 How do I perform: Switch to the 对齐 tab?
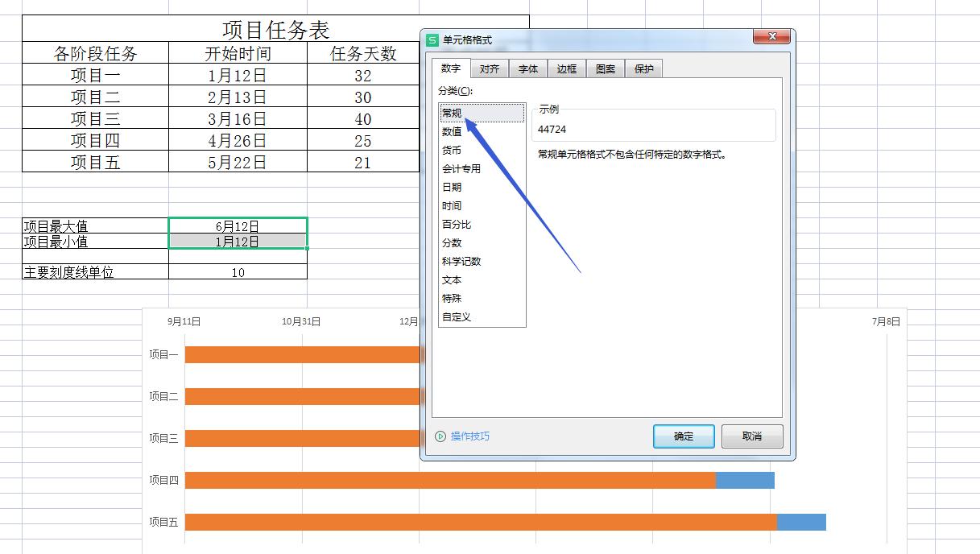coord(490,68)
